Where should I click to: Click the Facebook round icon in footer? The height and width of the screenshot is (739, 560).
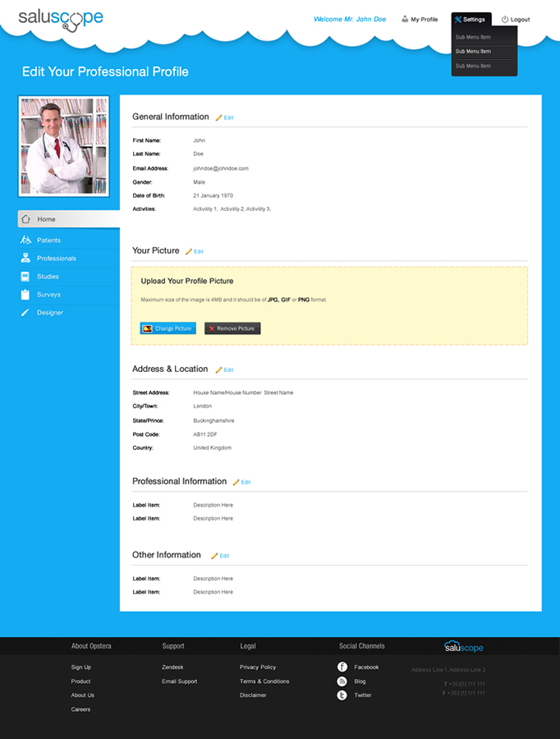(342, 667)
